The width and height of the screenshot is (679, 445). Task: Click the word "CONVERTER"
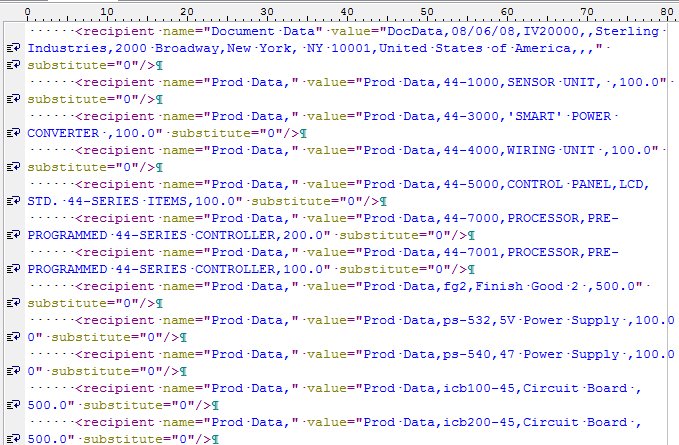pos(63,133)
